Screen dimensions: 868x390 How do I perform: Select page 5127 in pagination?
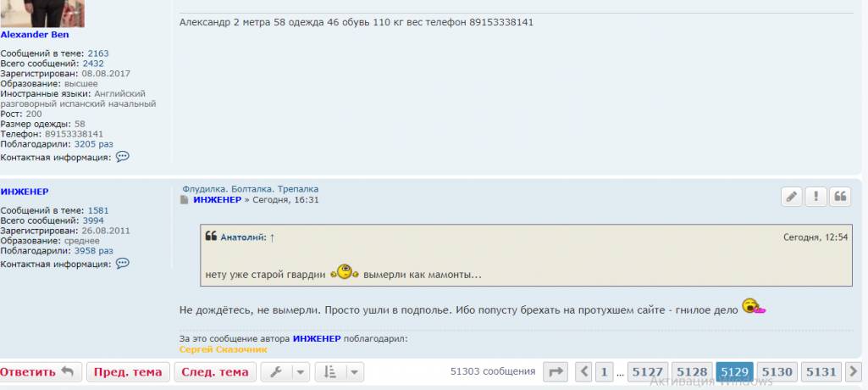648,372
